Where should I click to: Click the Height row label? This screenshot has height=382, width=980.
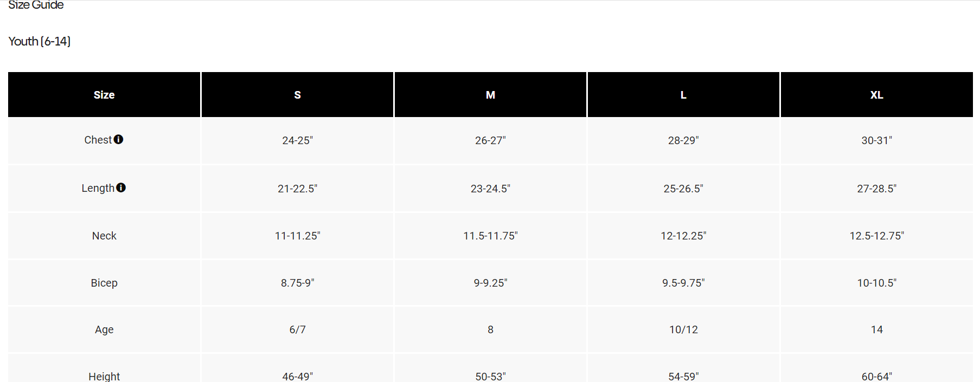(x=104, y=376)
